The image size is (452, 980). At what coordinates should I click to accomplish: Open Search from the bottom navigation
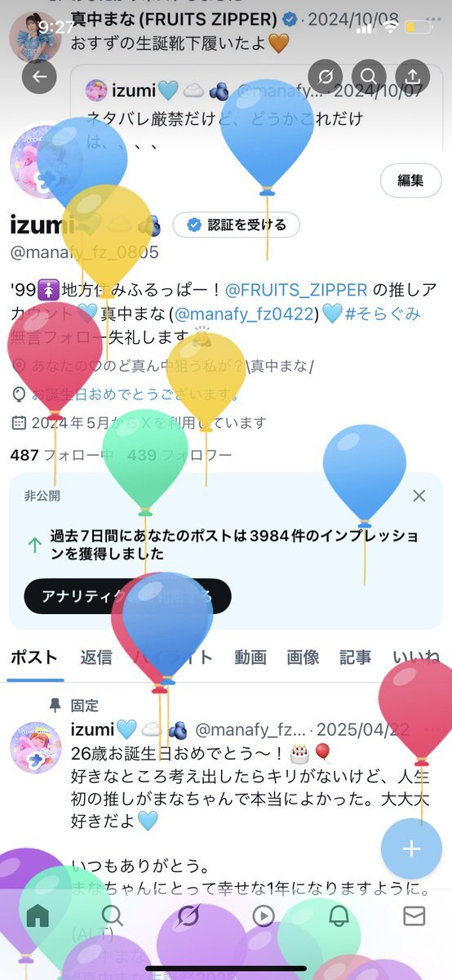coord(112,915)
